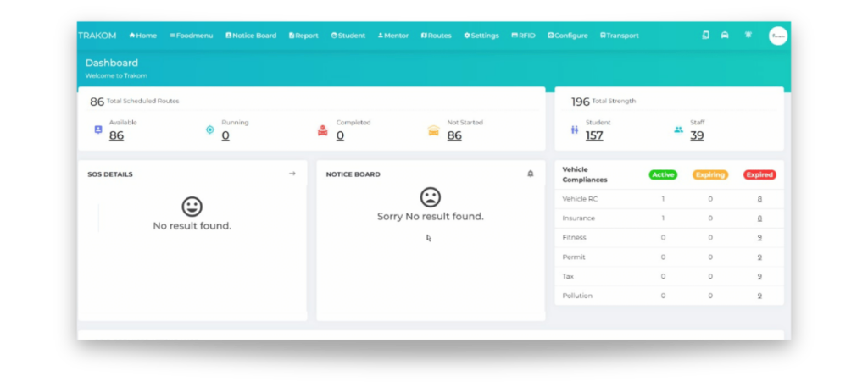Click the Notice Board bell icon
The image size is (868, 387).
point(531,174)
